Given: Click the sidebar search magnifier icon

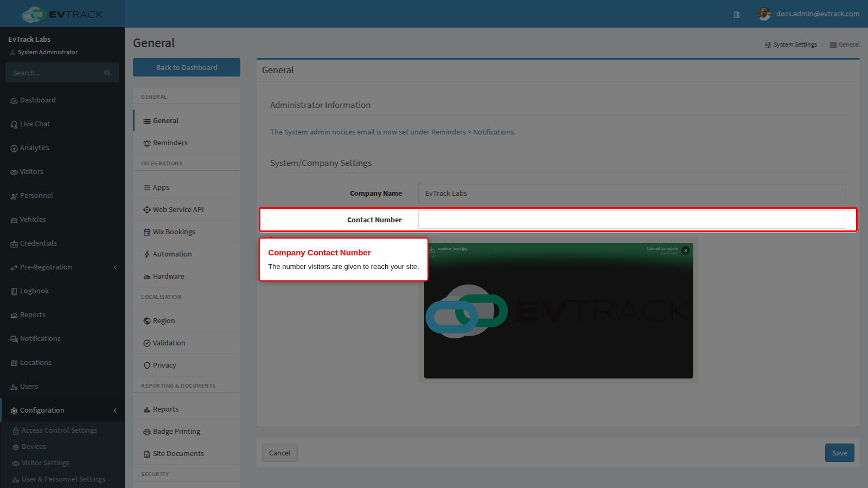Looking at the screenshot, I should (x=107, y=73).
